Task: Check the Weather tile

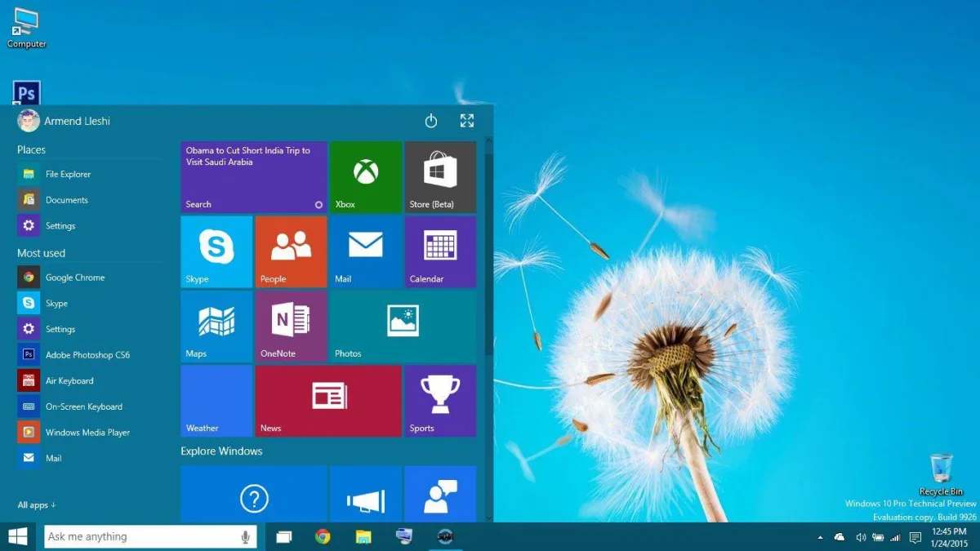Action: (215, 400)
